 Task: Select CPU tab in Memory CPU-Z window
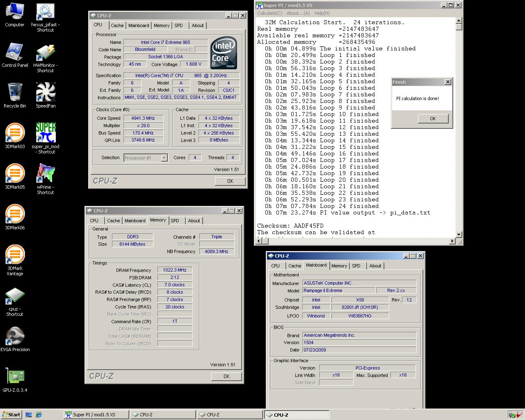pos(94,221)
